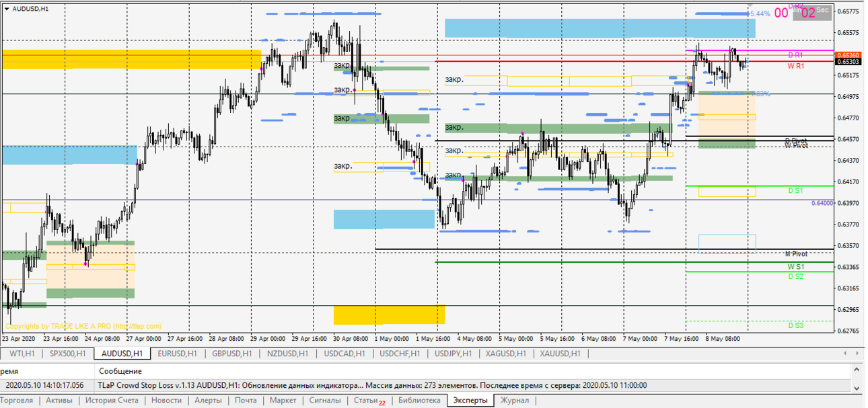Switch to the WTI,H1 chart tab
The height and width of the screenshot is (408, 868).
pos(22,354)
